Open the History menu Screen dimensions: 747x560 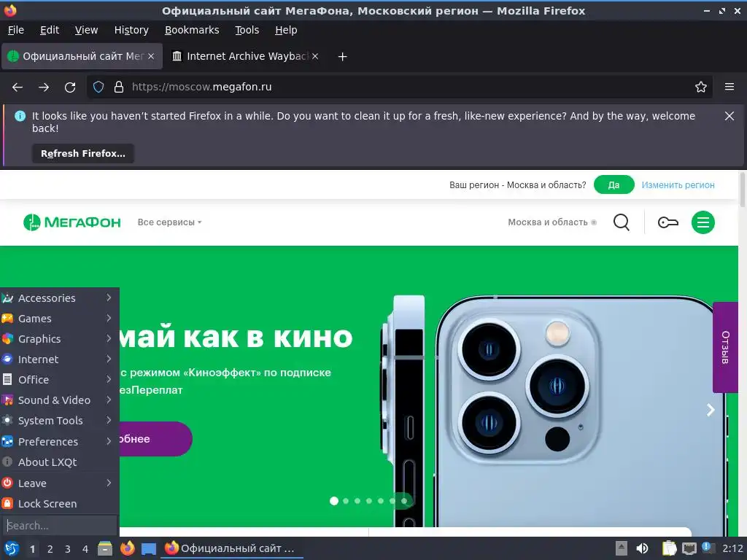[131, 30]
